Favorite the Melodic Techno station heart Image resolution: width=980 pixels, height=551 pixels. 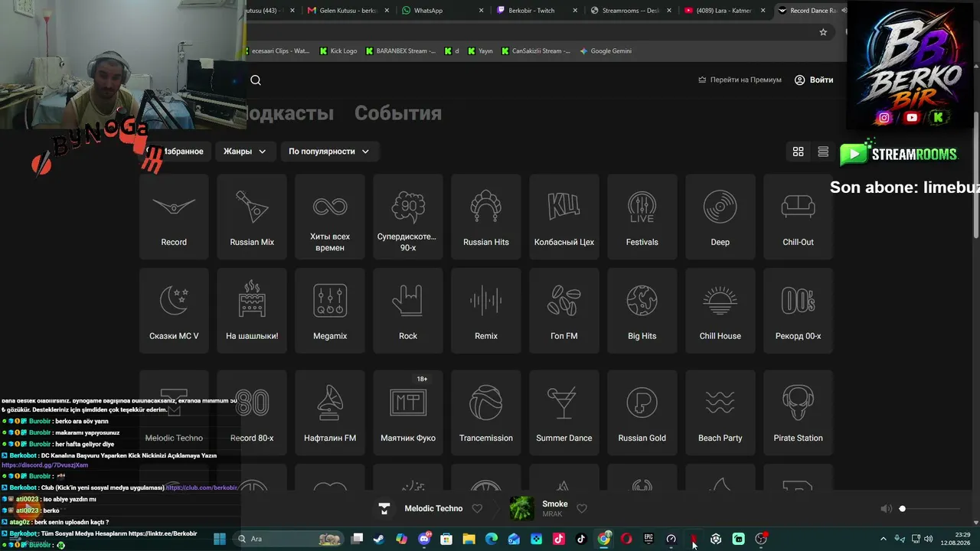tap(477, 509)
